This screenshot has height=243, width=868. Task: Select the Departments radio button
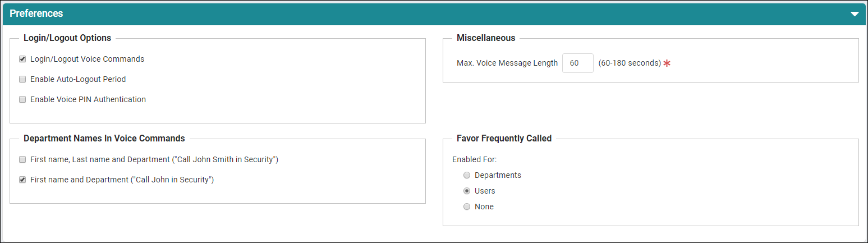[x=467, y=175]
